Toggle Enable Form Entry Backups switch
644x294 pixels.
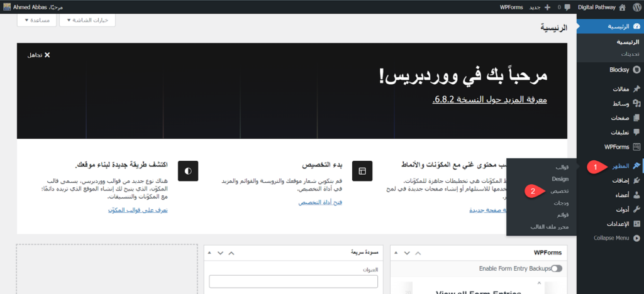click(x=556, y=268)
